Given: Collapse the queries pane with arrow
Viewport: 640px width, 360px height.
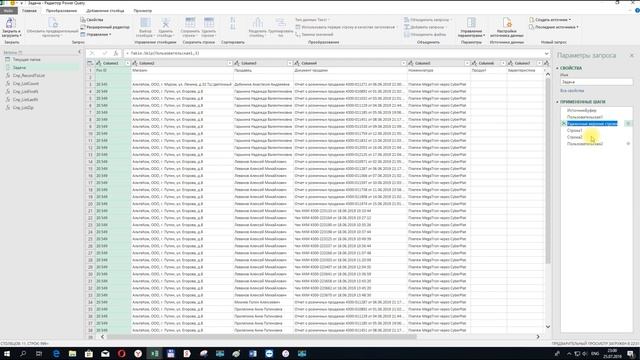Looking at the screenshot, I should 79,52.
